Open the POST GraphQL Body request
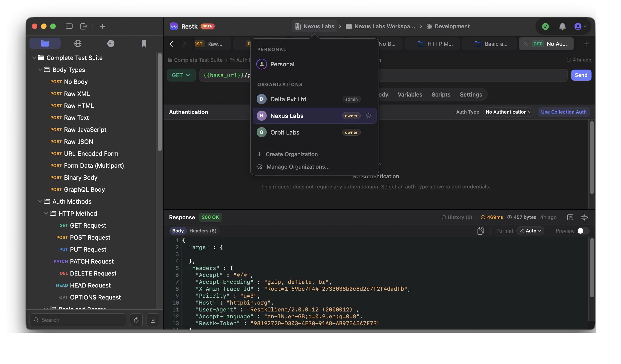Image resolution: width=621 pixels, height=364 pixels. point(77,189)
